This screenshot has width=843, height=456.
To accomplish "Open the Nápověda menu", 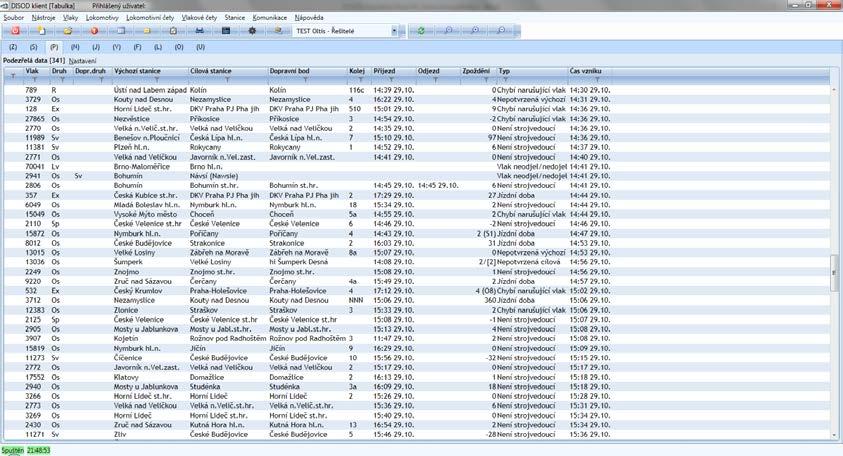I will coord(309,18).
